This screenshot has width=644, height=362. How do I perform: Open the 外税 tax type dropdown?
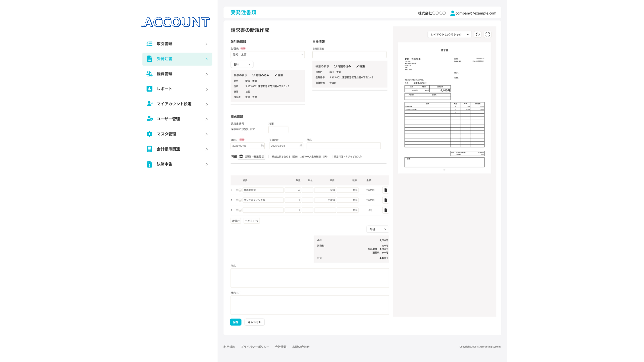[x=377, y=229]
